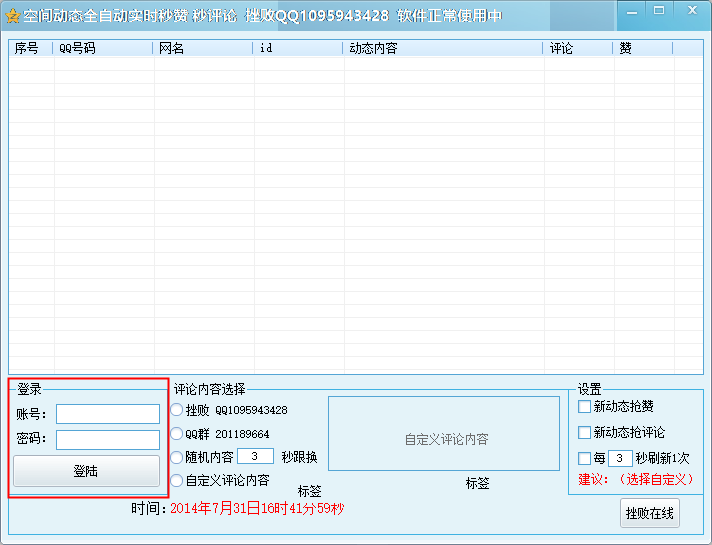
Task: Click the 登陆 login button
Action: click(x=86, y=471)
